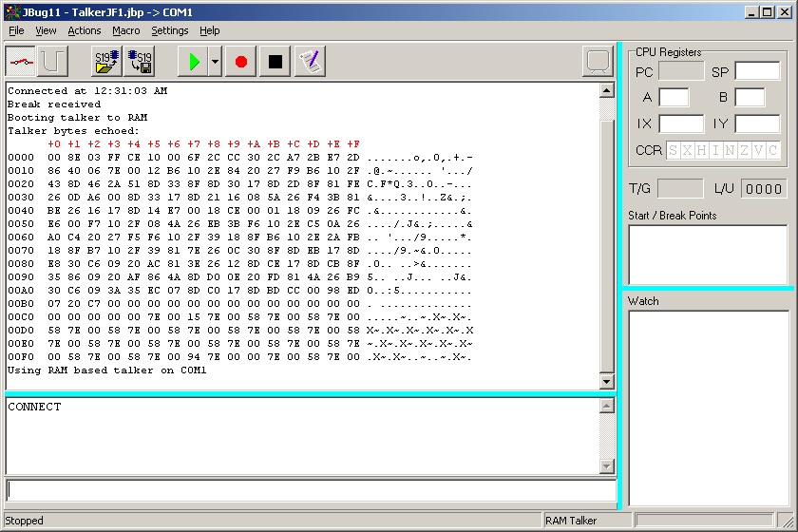Click the save S19 to disk icon

point(140,62)
